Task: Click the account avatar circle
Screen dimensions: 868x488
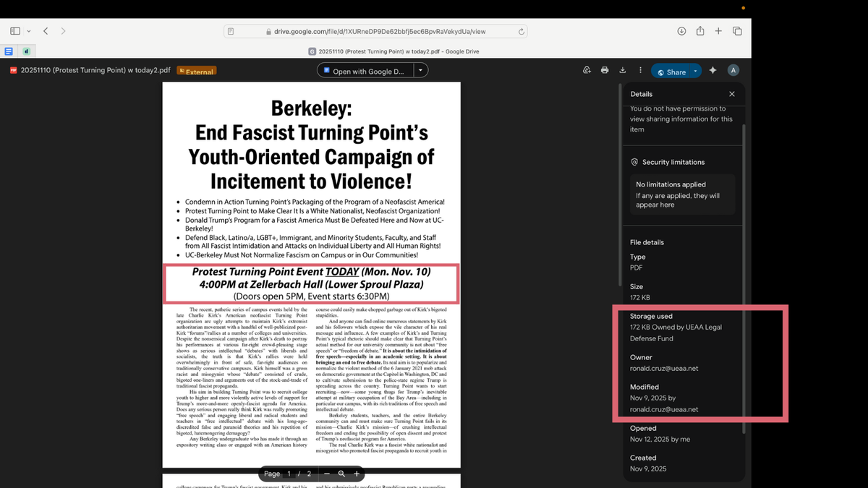Action: [x=733, y=69]
